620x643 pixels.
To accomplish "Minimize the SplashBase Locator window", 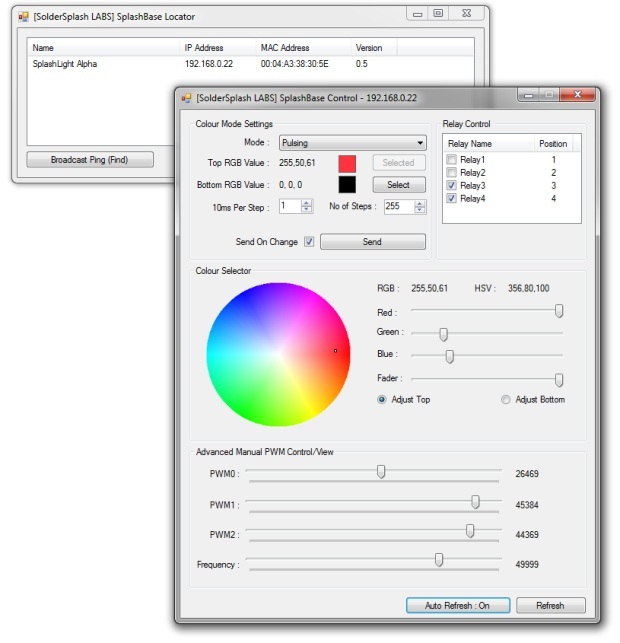I will coord(417,14).
